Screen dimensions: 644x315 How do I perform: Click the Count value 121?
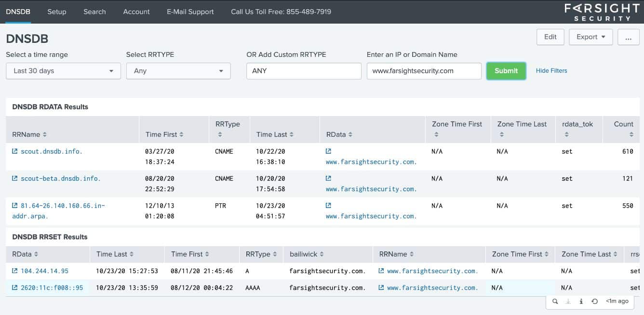click(628, 178)
